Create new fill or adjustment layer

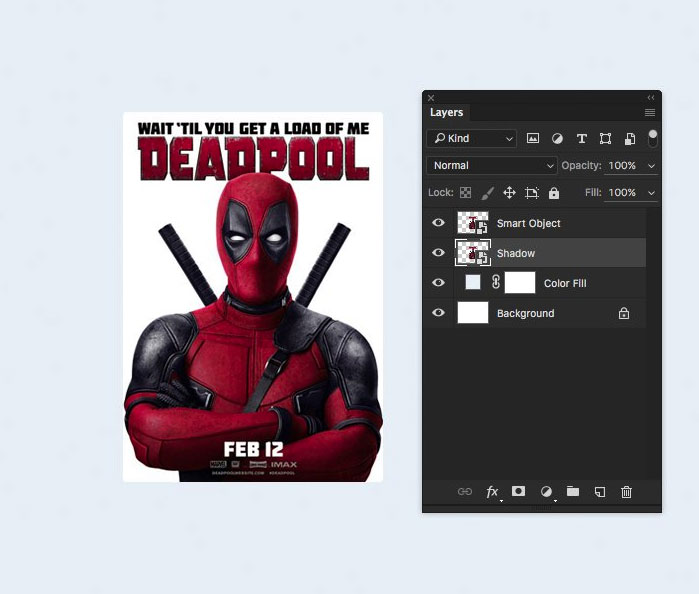(x=546, y=491)
